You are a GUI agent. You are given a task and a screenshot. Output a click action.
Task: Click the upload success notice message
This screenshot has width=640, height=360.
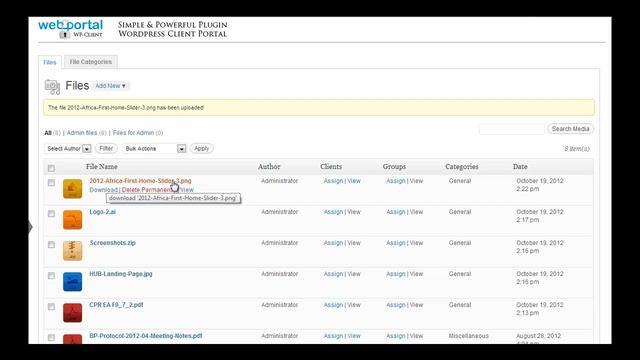(x=319, y=108)
